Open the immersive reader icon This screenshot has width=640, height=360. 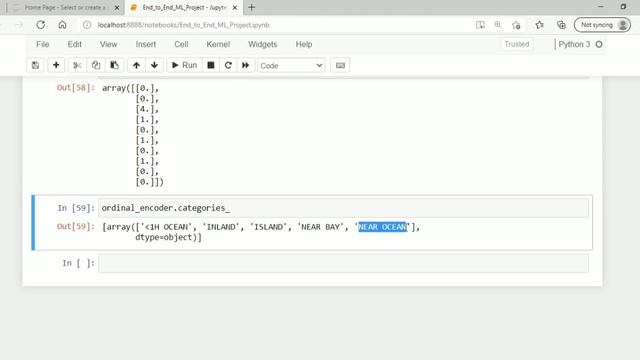point(480,25)
